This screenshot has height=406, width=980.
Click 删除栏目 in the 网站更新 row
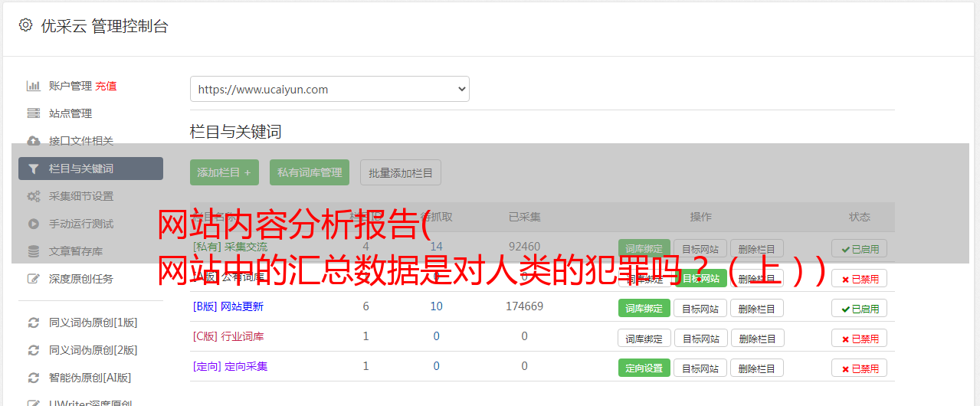[x=757, y=308]
